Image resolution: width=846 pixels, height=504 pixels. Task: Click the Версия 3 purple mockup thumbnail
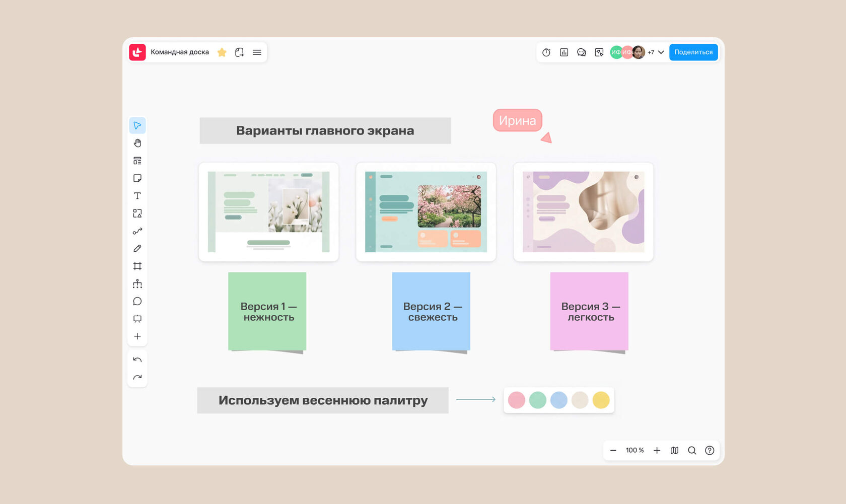pos(583,212)
